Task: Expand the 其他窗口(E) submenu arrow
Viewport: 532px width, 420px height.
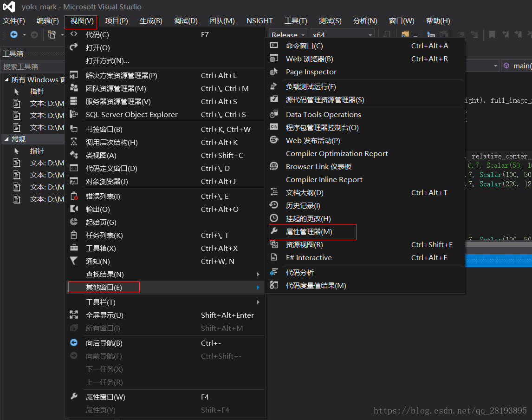Action: click(258, 287)
